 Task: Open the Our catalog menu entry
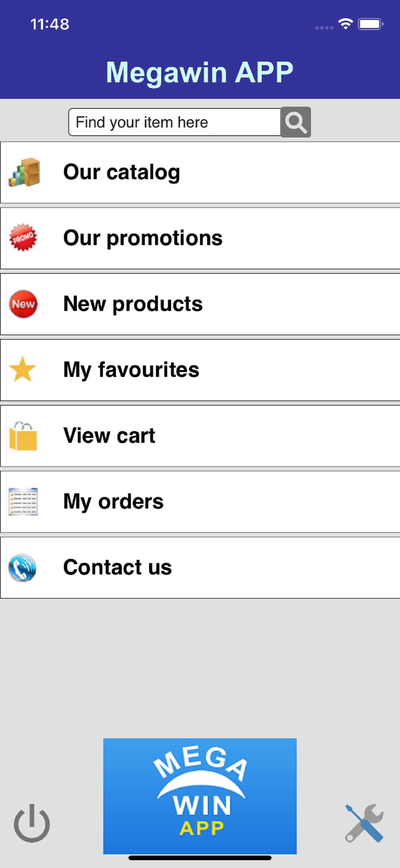point(122,172)
